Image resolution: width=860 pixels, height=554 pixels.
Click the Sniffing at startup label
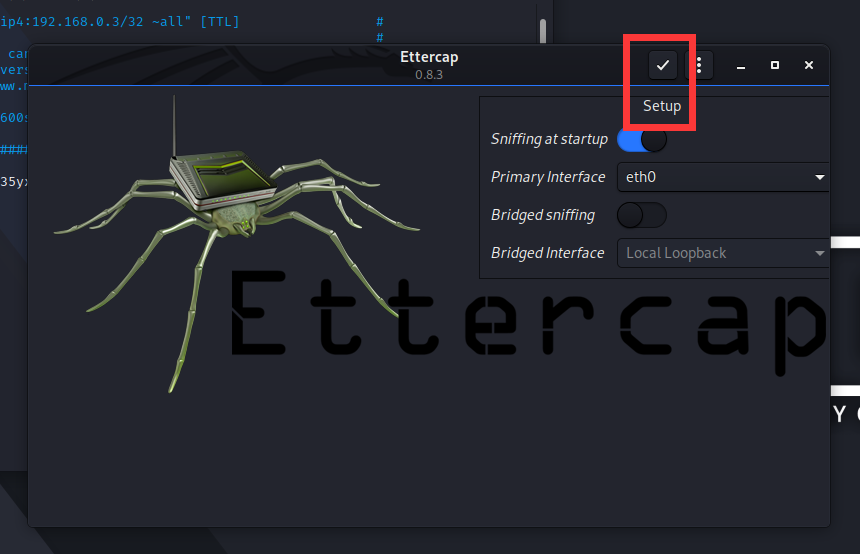[549, 139]
